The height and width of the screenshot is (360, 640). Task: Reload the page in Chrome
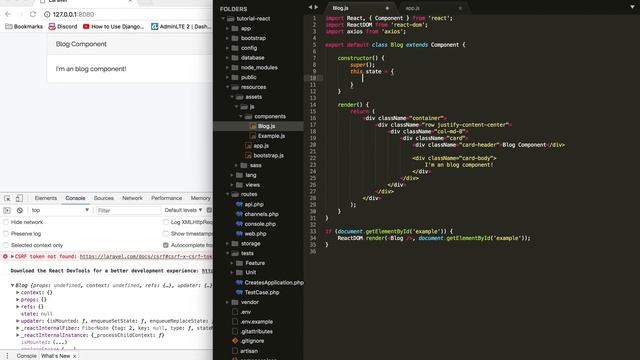click(x=33, y=14)
